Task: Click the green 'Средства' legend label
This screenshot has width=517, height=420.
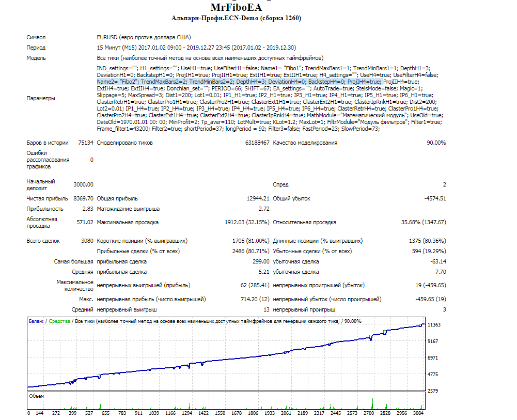Action: point(59,321)
